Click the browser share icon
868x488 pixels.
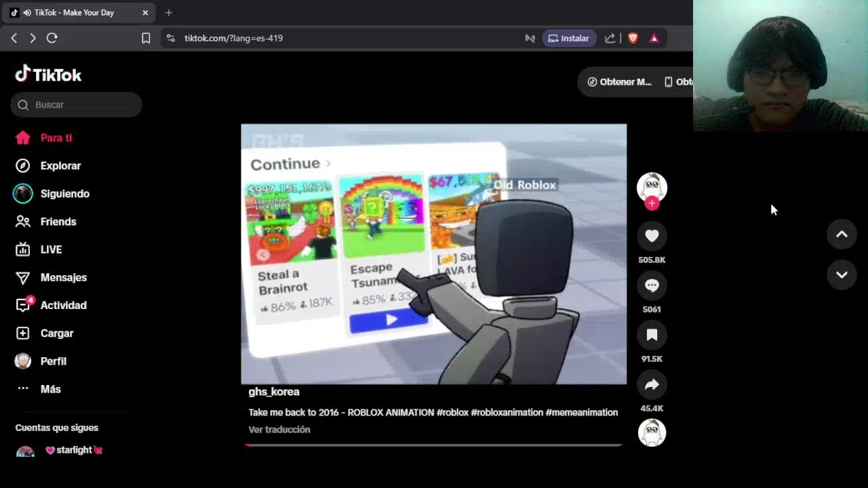pyautogui.click(x=610, y=38)
